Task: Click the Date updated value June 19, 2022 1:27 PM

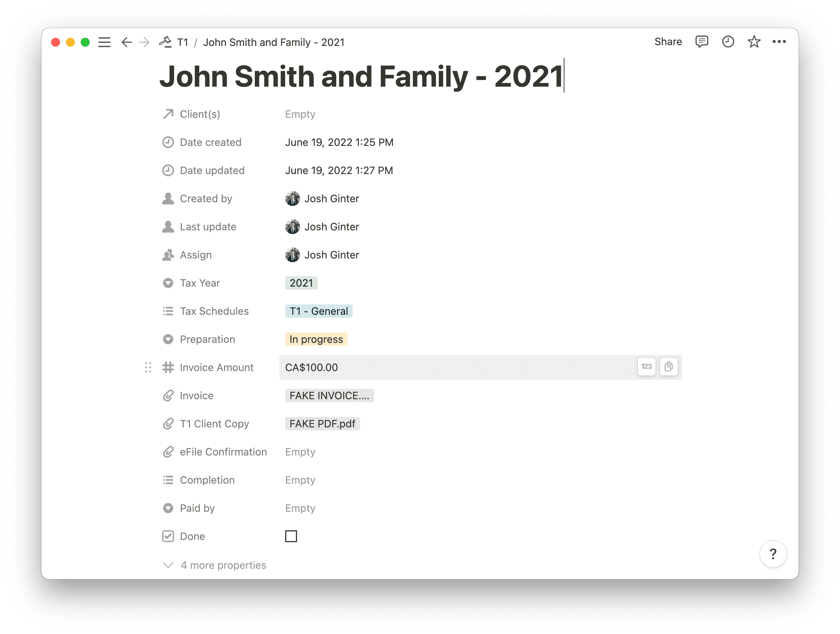Action: coord(339,170)
